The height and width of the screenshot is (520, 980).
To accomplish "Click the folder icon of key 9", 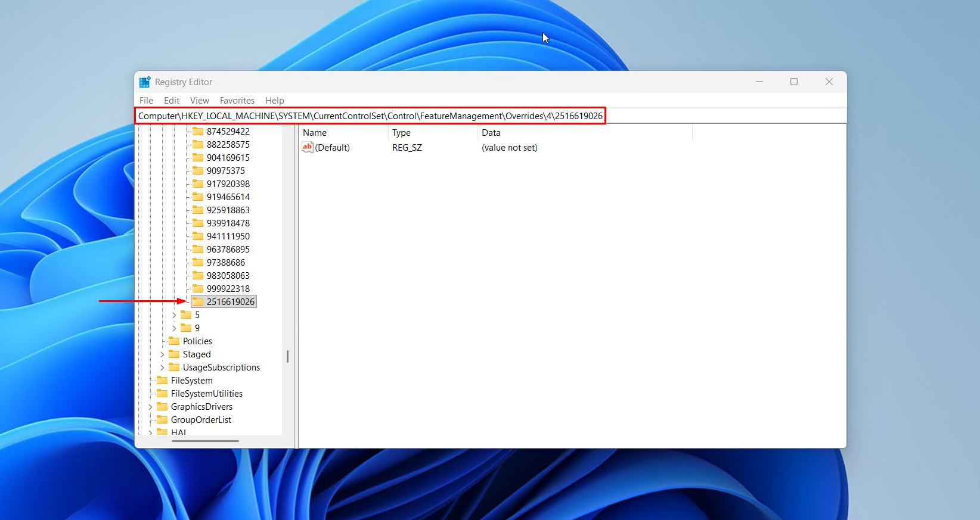I will [186, 328].
